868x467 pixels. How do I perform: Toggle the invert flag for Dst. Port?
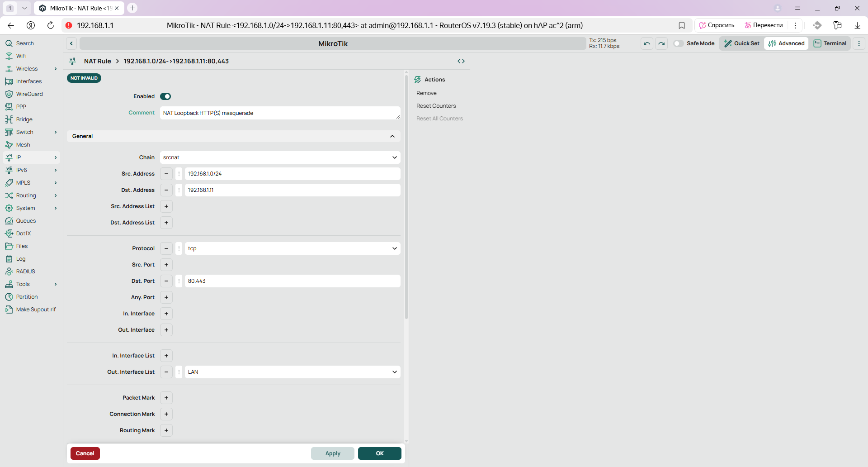point(179,281)
